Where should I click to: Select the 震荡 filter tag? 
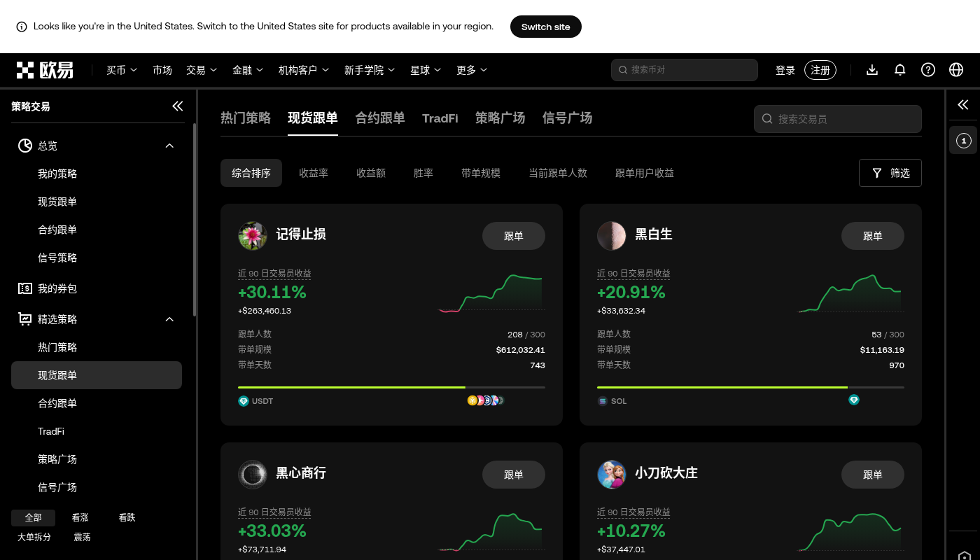82,538
